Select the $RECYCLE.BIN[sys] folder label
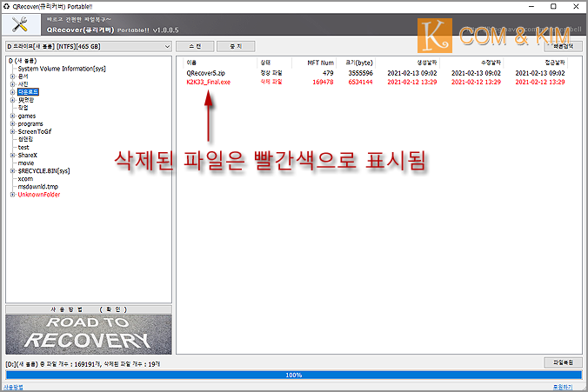588x392 pixels. (x=43, y=171)
